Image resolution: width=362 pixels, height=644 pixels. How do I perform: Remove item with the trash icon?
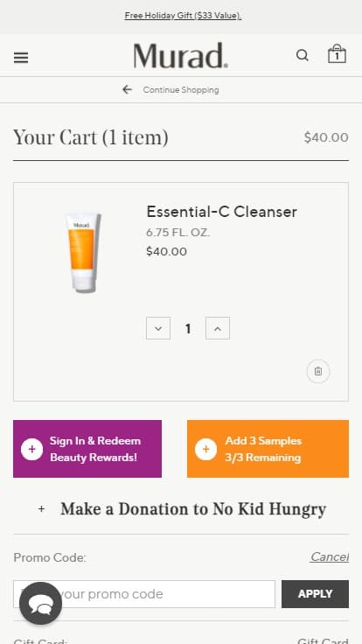pyautogui.click(x=318, y=371)
